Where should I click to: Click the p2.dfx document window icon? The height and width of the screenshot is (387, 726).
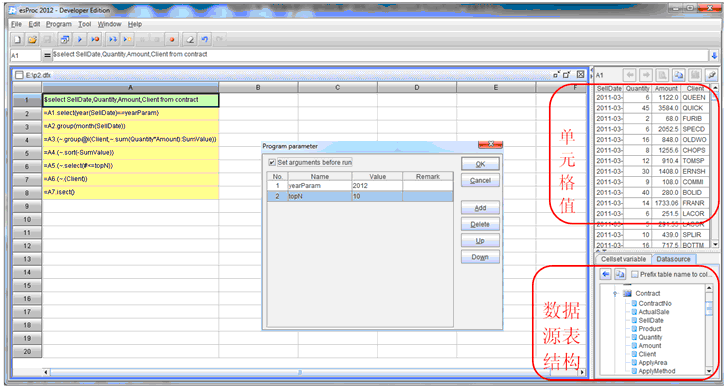pyautogui.click(x=19, y=75)
